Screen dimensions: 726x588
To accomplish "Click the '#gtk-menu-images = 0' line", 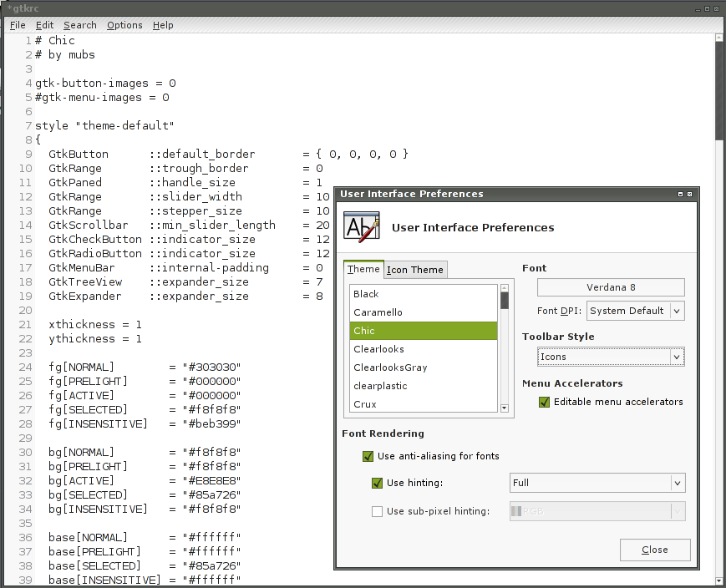I will (x=102, y=98).
